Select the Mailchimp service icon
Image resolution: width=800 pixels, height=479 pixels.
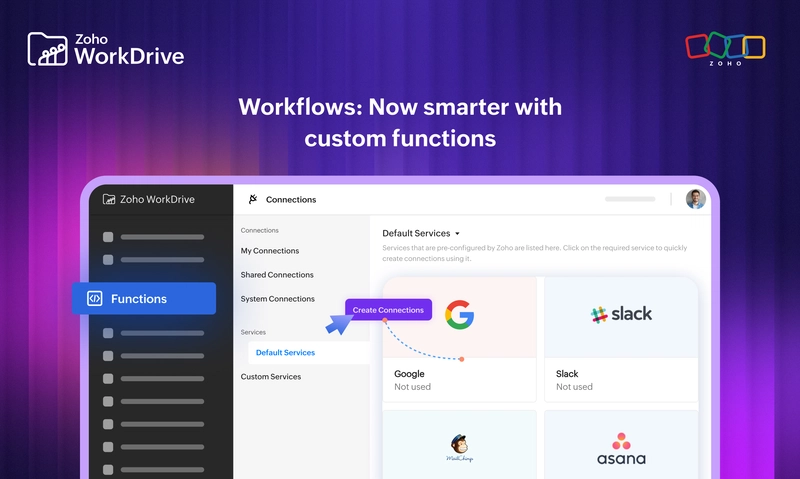coord(459,445)
